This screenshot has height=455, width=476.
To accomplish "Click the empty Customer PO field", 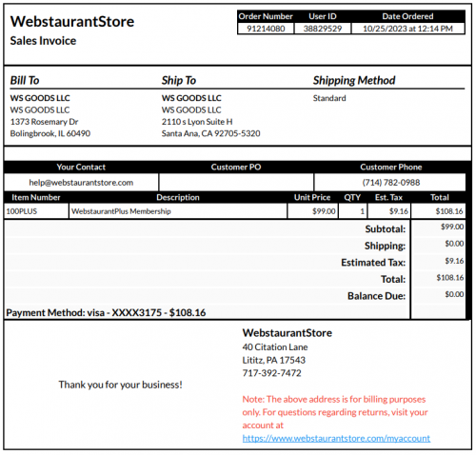I will tap(236, 183).
